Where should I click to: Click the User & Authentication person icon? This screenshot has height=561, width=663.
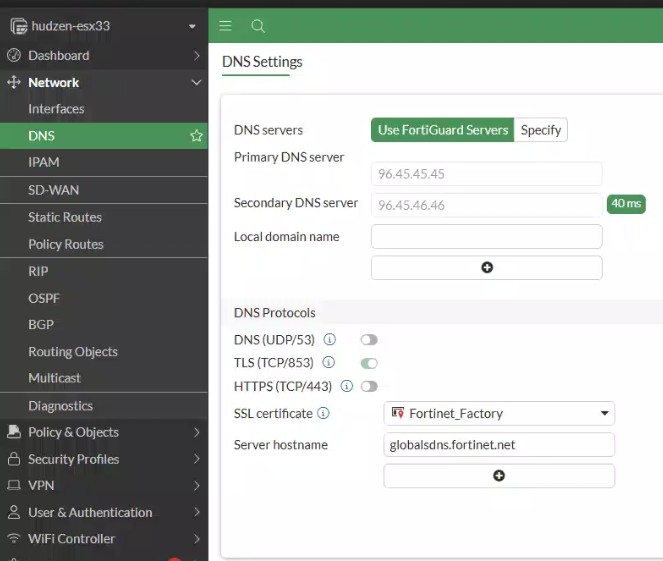pos(14,512)
